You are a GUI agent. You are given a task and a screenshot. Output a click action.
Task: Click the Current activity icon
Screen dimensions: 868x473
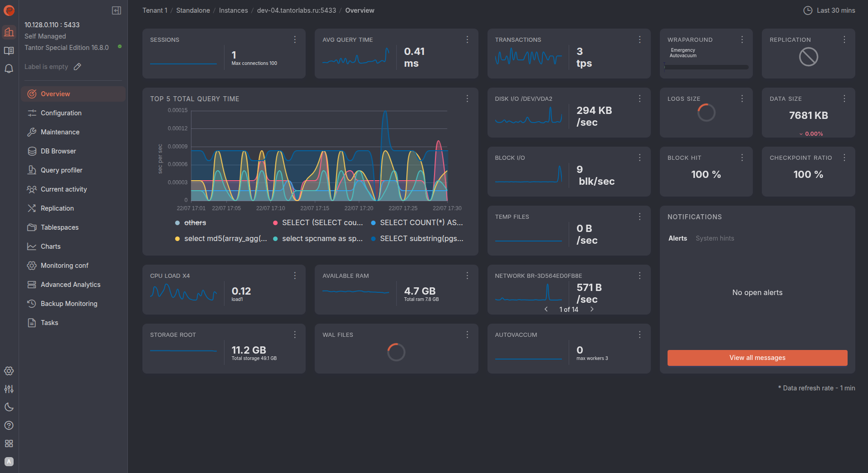(x=32, y=189)
